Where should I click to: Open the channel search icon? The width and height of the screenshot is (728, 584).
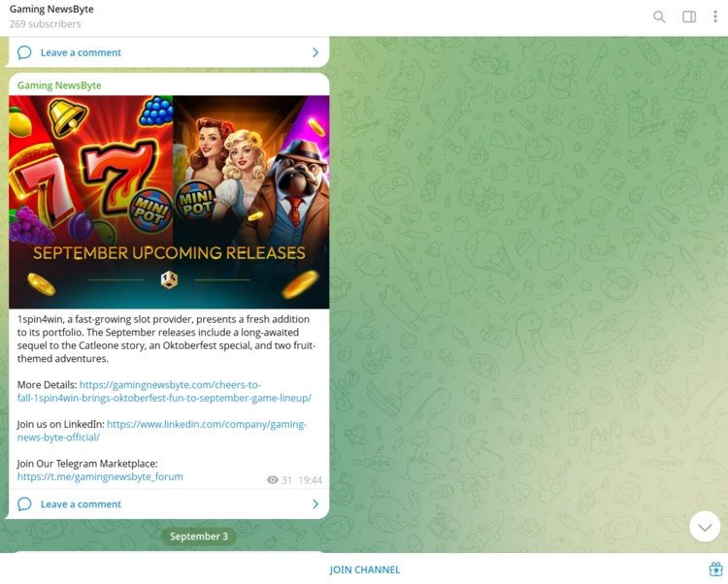pyautogui.click(x=659, y=16)
